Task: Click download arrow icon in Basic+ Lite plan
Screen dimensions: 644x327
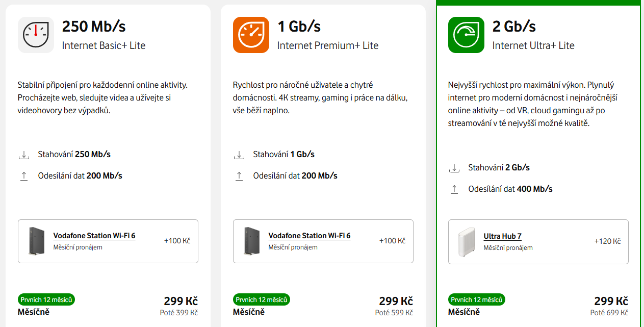Action: click(23, 155)
